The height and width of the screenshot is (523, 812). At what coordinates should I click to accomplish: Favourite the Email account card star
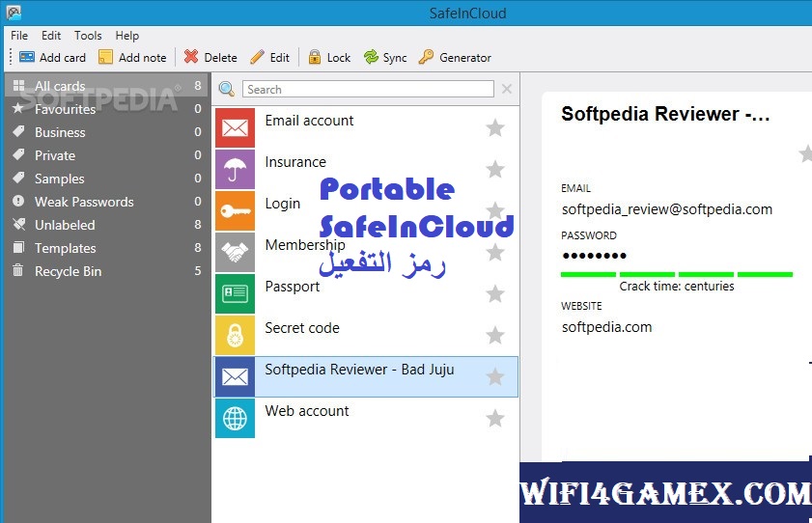pyautogui.click(x=495, y=127)
